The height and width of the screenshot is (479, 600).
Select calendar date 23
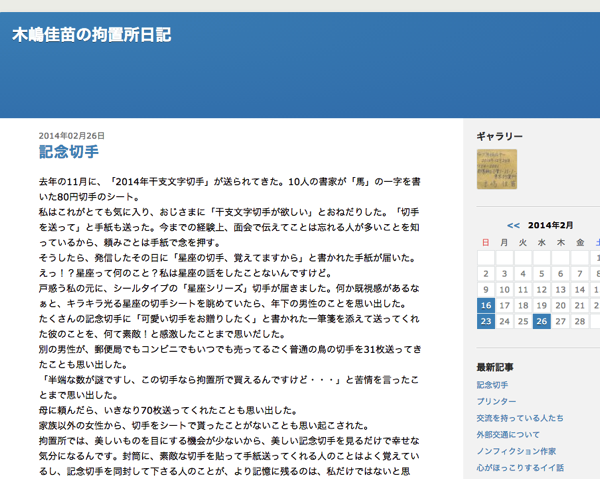(x=486, y=321)
